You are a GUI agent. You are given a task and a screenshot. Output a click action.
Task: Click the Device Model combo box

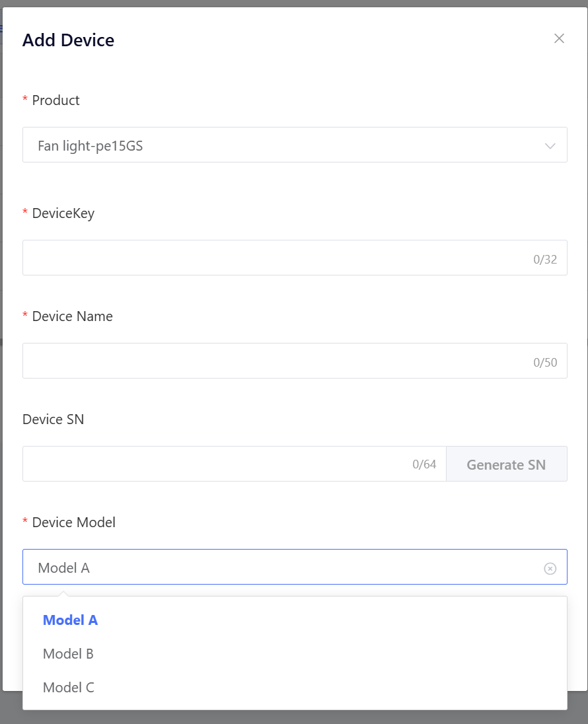277,567
